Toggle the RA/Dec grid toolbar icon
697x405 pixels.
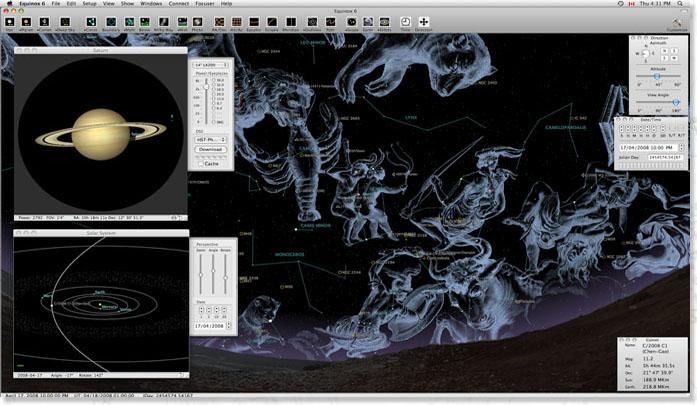(220, 21)
